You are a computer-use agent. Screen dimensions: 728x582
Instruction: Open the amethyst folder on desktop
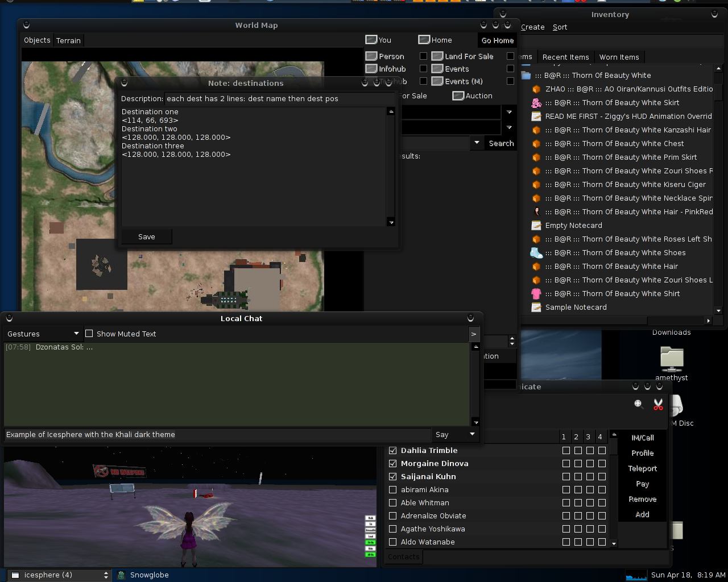click(672, 359)
